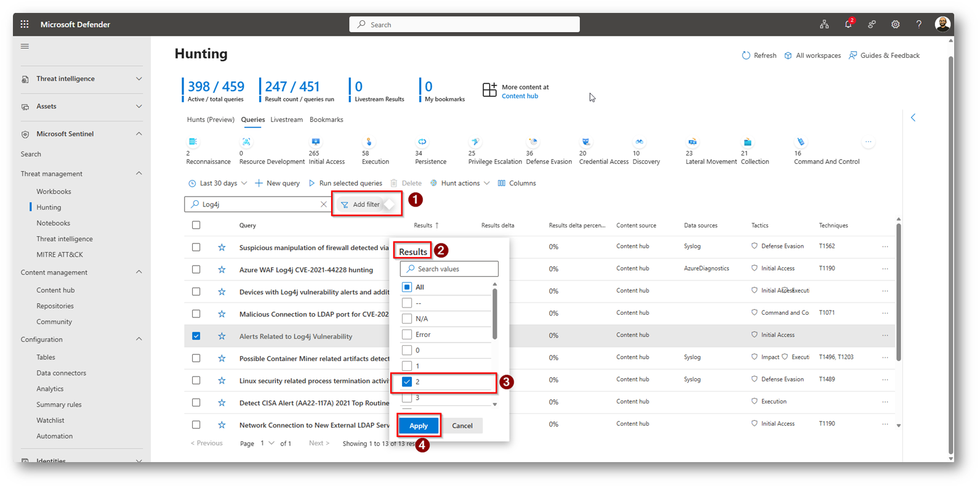Uncheck the value 2 in Results filter
Screen dimensions: 980x488
(407, 382)
